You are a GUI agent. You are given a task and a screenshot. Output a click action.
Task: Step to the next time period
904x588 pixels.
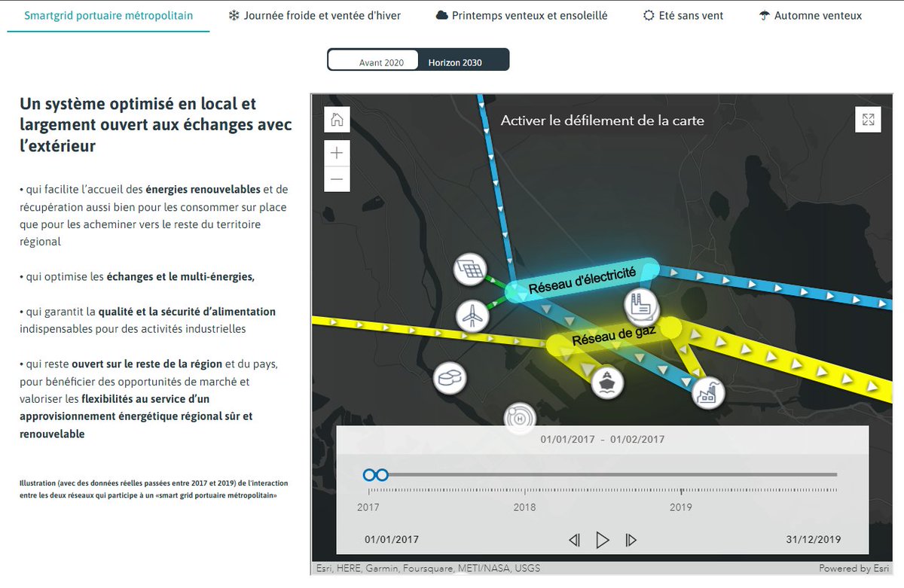[x=631, y=540]
